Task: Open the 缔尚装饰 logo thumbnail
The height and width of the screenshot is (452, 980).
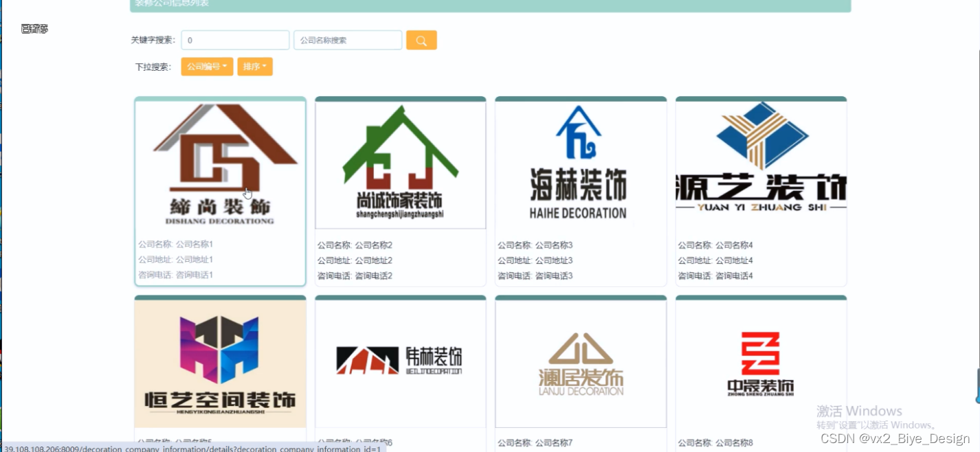Action: tap(221, 164)
